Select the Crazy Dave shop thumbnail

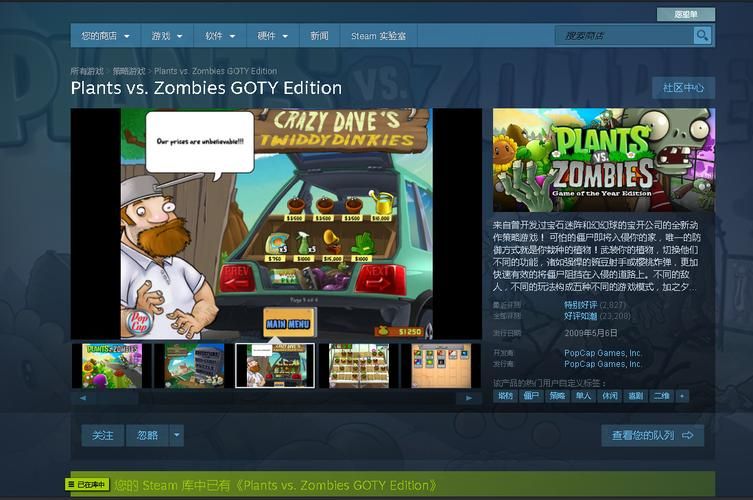click(275, 366)
